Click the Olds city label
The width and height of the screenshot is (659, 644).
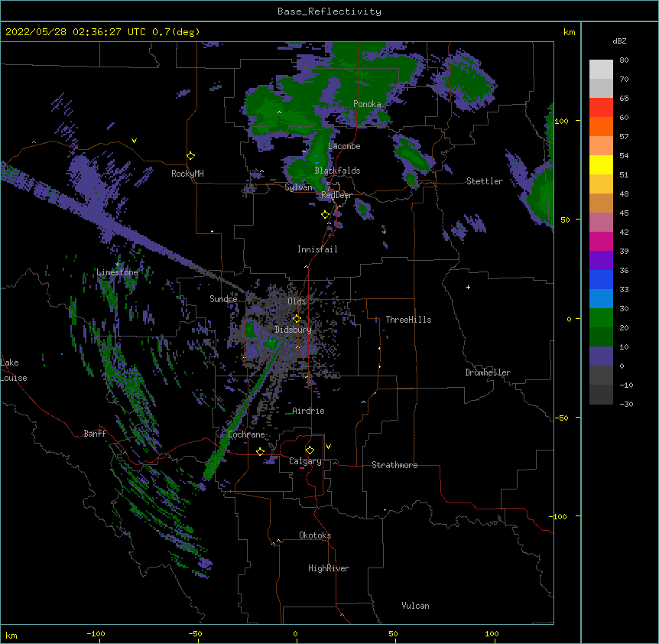pyautogui.click(x=297, y=301)
